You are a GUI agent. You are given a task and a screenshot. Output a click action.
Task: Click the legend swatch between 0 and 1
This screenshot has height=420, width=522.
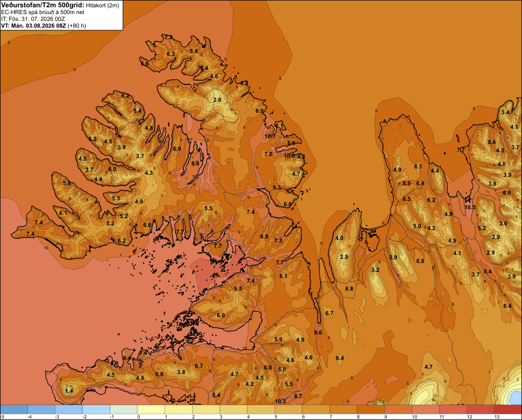151,410
